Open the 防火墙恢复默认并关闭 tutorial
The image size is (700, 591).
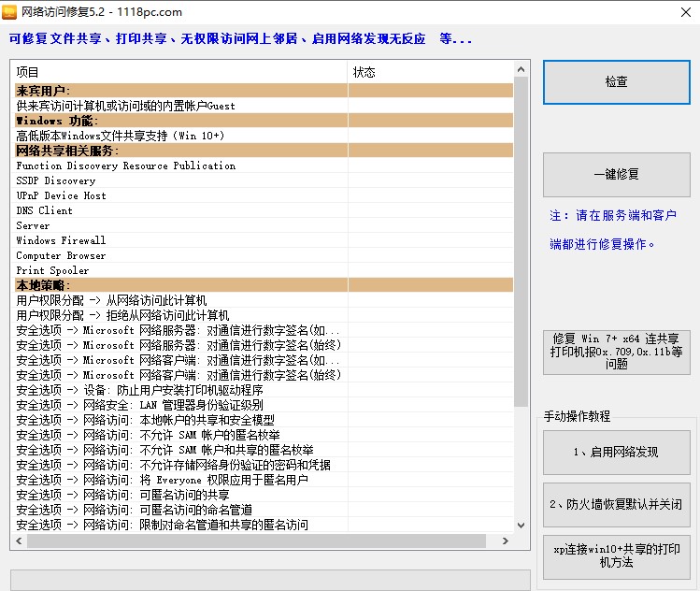tap(616, 505)
